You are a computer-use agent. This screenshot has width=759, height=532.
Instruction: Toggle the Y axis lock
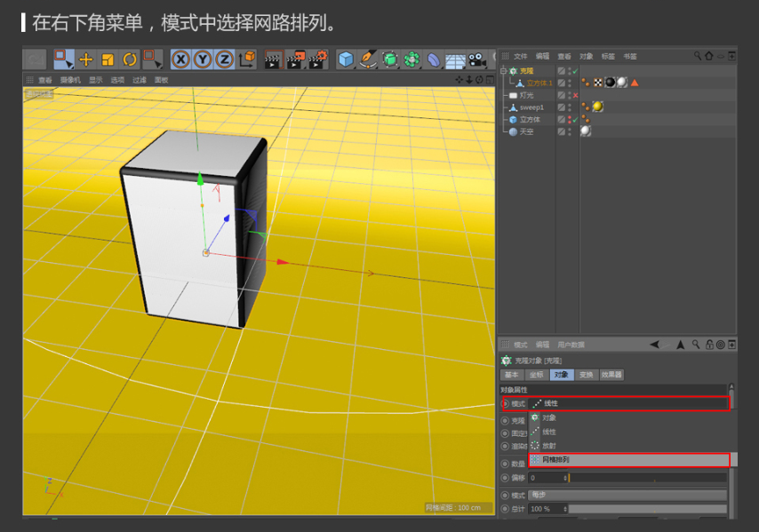pos(203,60)
